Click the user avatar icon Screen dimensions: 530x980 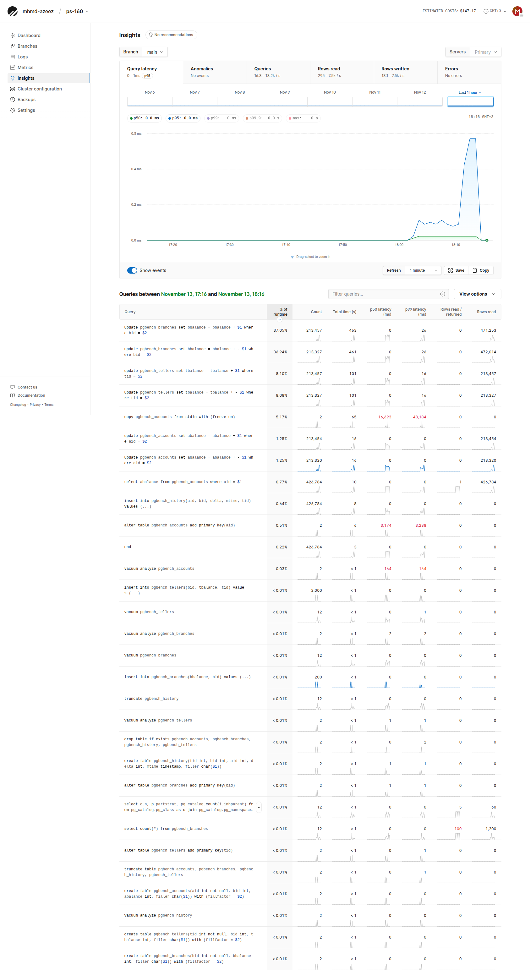coord(517,11)
